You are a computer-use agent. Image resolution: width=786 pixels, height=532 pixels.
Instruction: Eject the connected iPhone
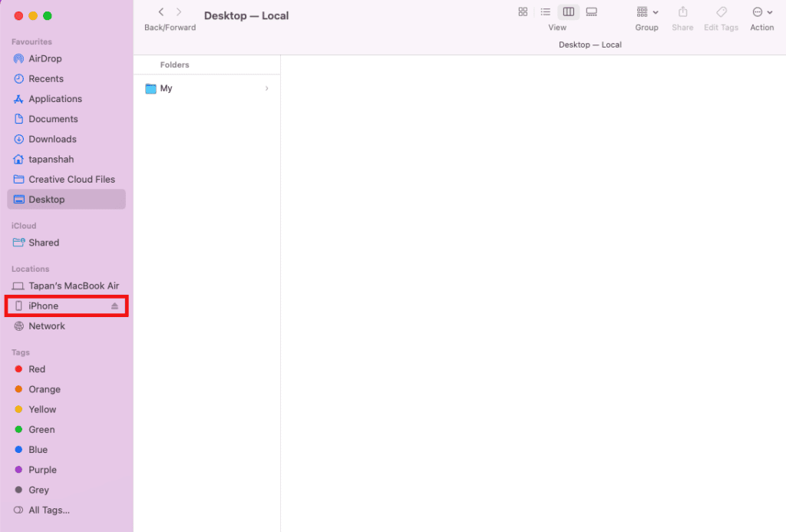115,305
